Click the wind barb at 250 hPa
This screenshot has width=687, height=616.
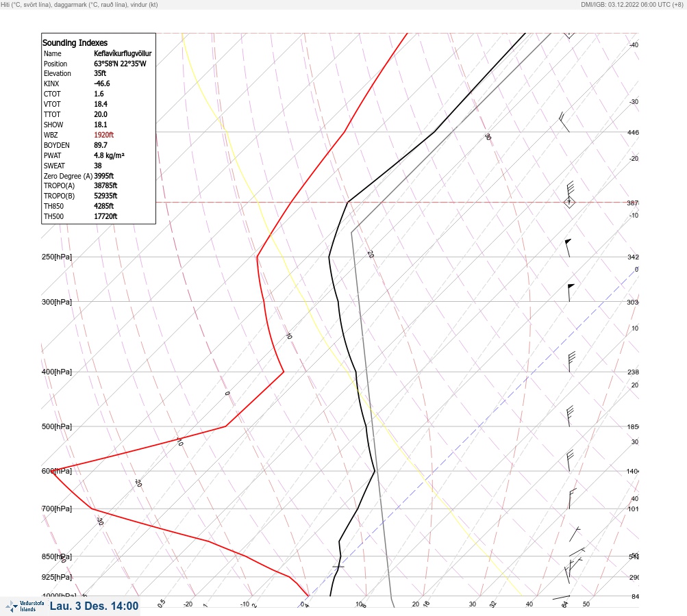(x=569, y=248)
